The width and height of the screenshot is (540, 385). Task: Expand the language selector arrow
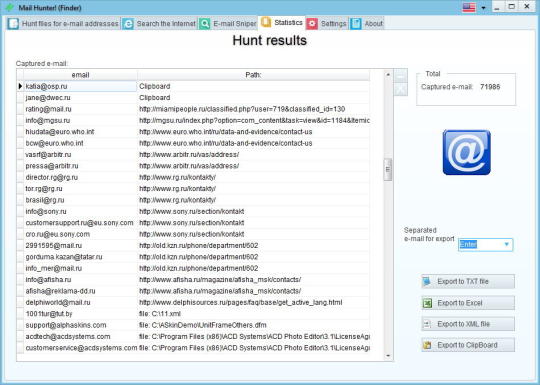484,8
